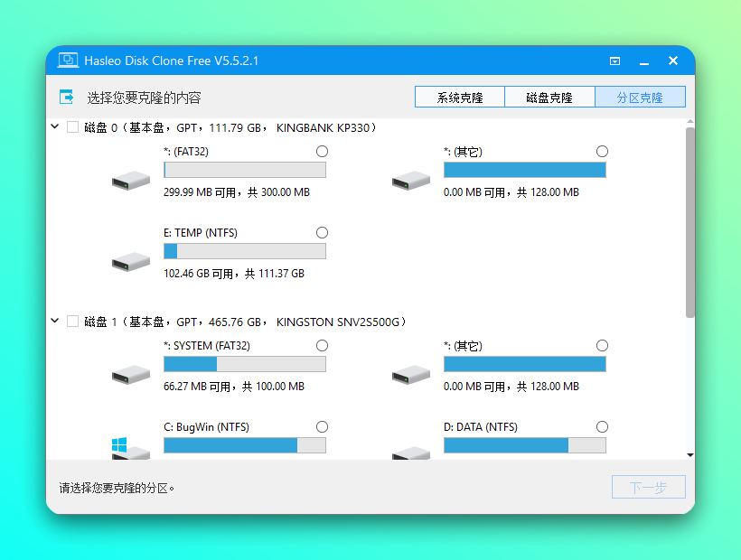The width and height of the screenshot is (741, 560).
Task: Click 磁盘 0 KINGBANK KP330 label
Action: tap(230, 127)
